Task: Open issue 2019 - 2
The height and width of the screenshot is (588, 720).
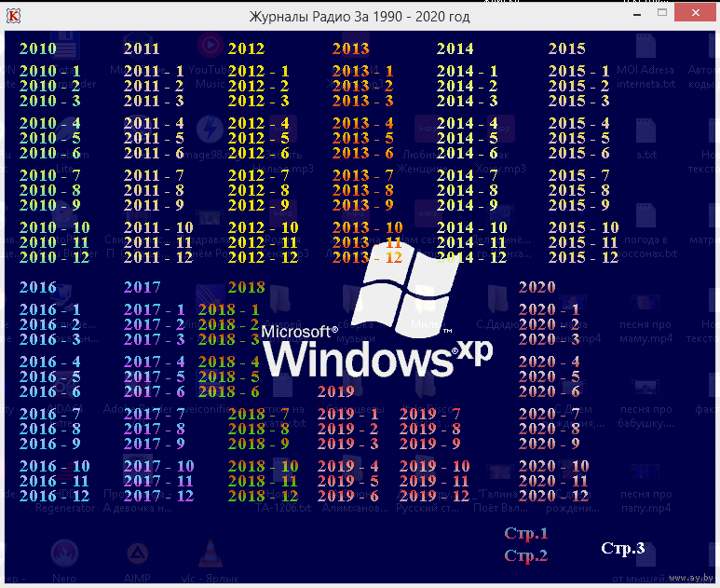Action: pos(347,429)
